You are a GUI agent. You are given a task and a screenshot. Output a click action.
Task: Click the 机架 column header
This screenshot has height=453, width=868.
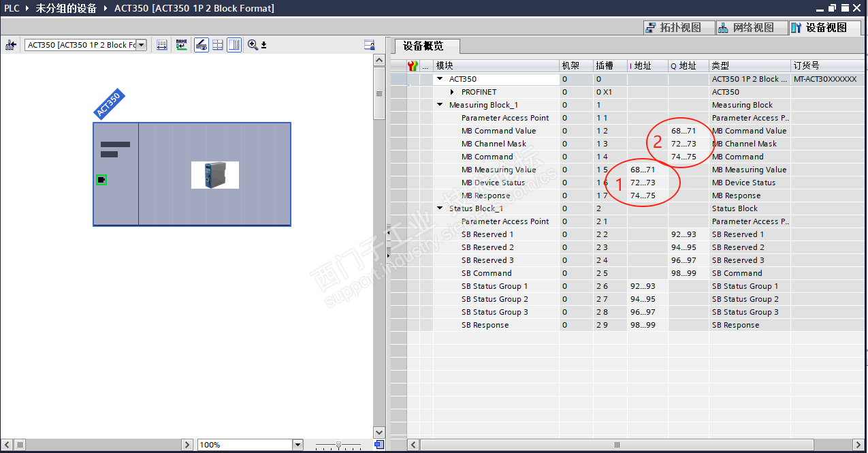576,66
